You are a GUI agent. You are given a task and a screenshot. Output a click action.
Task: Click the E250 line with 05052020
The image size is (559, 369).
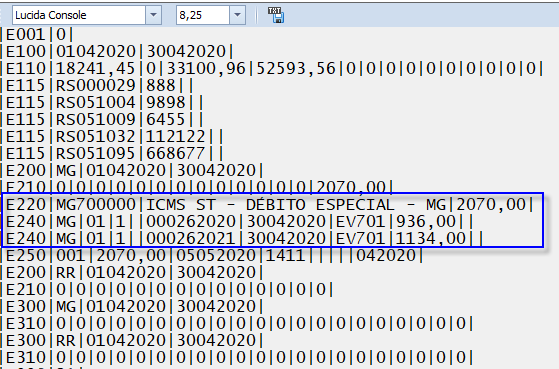click(212, 255)
